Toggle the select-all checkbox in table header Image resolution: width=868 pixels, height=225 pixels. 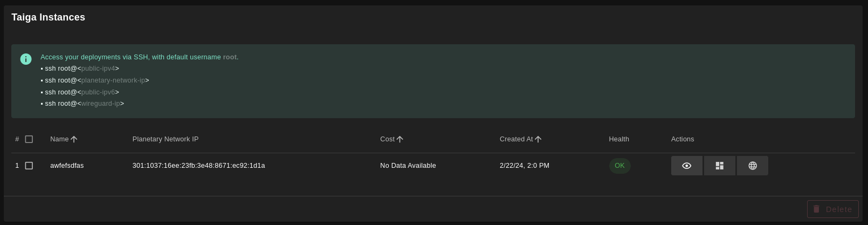[x=29, y=139]
